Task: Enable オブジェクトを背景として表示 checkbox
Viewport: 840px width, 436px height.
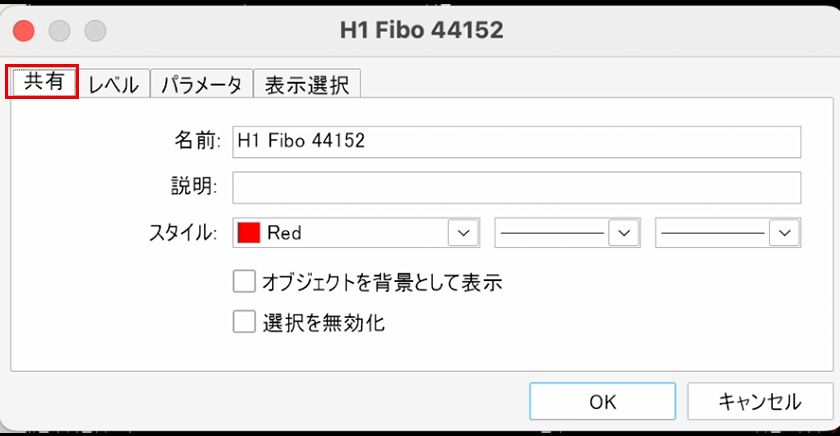Action: click(x=244, y=283)
